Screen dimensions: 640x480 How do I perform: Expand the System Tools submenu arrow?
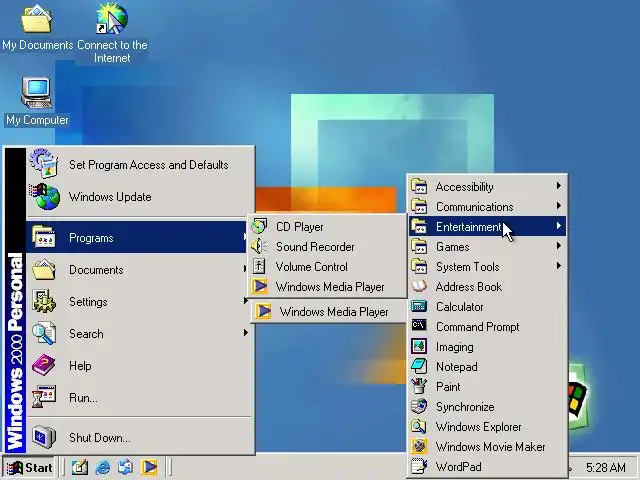coord(559,266)
